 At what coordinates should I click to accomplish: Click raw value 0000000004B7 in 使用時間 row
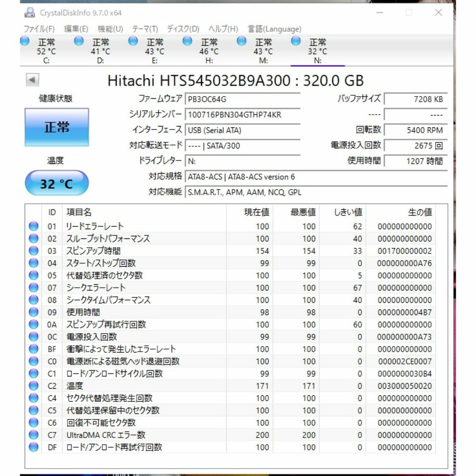pyautogui.click(x=405, y=312)
